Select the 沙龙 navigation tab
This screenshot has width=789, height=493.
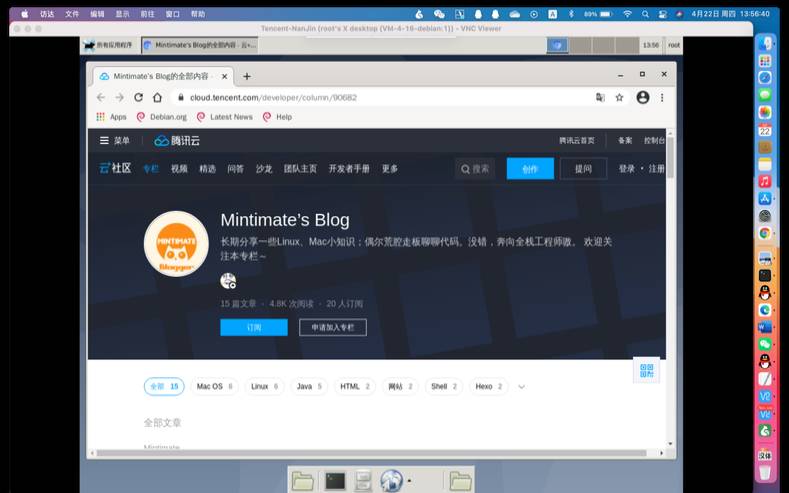[x=264, y=169]
